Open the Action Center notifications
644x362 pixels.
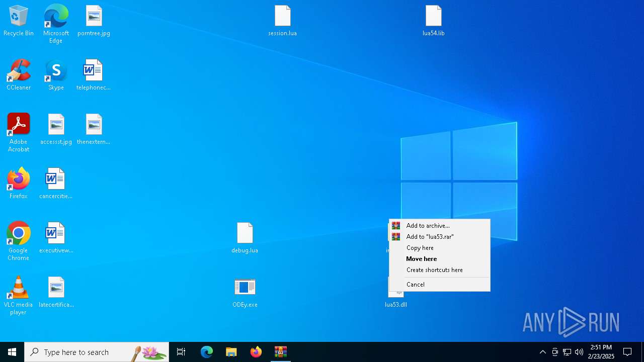point(627,352)
